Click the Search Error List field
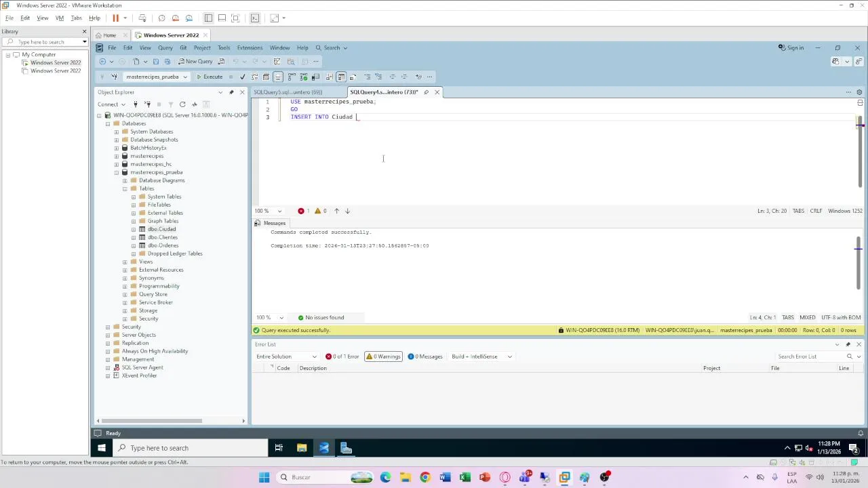 pos(810,357)
